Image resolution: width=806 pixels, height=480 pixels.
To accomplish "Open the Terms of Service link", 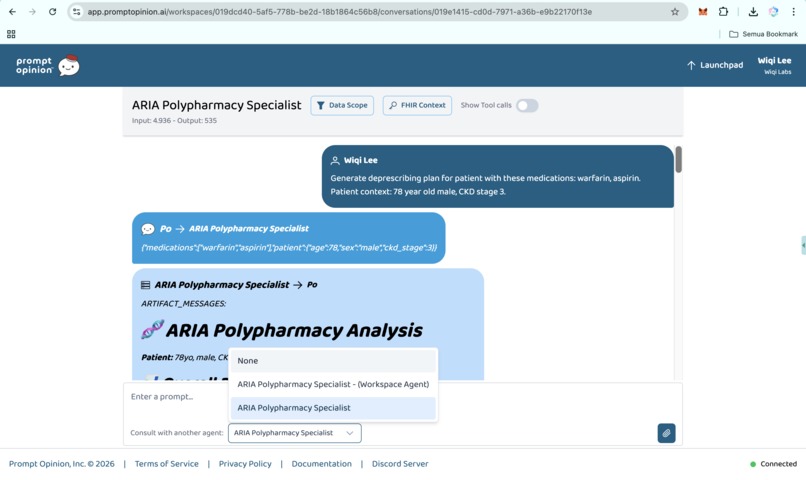I will [x=167, y=464].
